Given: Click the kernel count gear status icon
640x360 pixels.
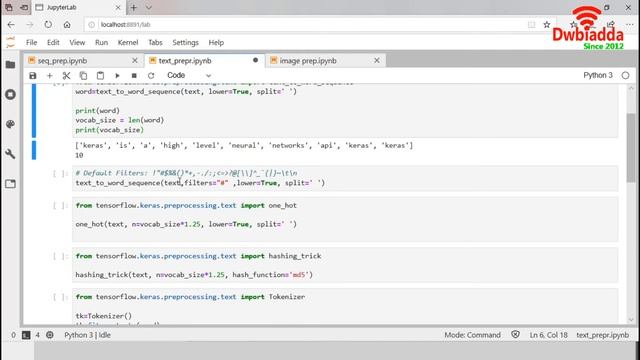Looking at the screenshot, I should click(x=50, y=335).
